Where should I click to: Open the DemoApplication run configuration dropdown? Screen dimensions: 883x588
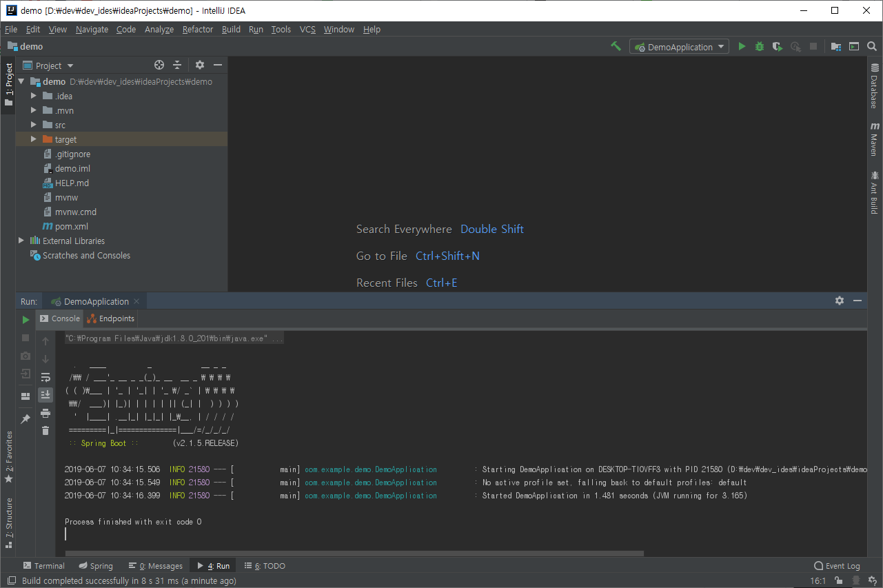679,47
